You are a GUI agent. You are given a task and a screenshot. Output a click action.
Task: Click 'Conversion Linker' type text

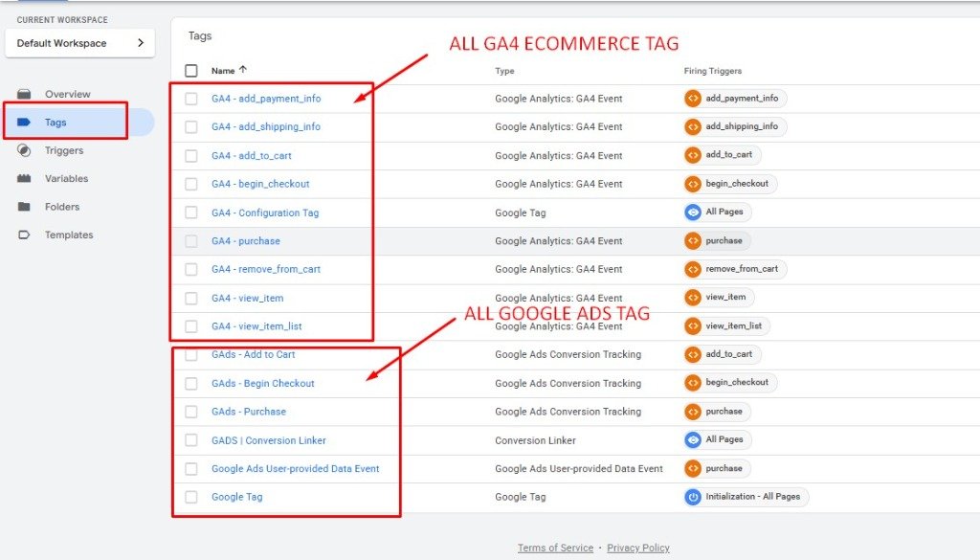pos(536,440)
